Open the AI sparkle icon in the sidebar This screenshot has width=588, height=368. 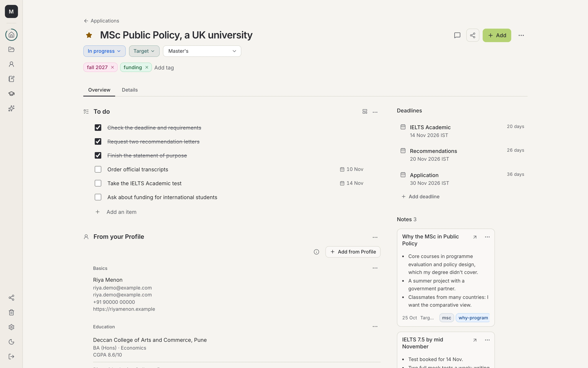click(11, 108)
